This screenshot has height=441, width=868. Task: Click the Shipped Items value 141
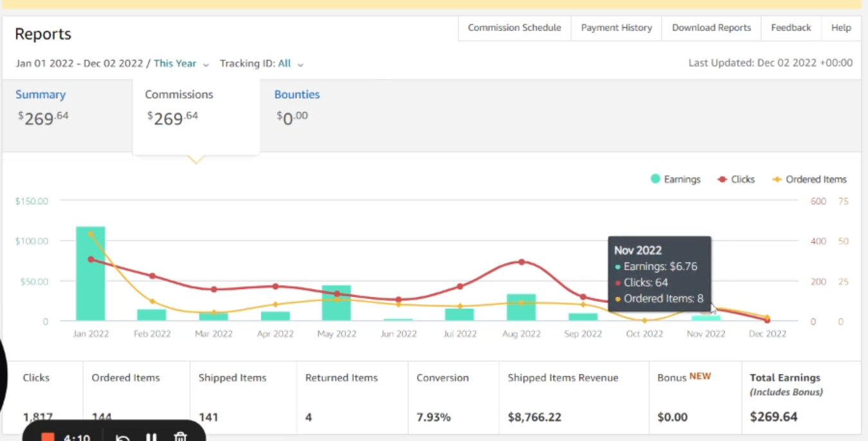[208, 417]
